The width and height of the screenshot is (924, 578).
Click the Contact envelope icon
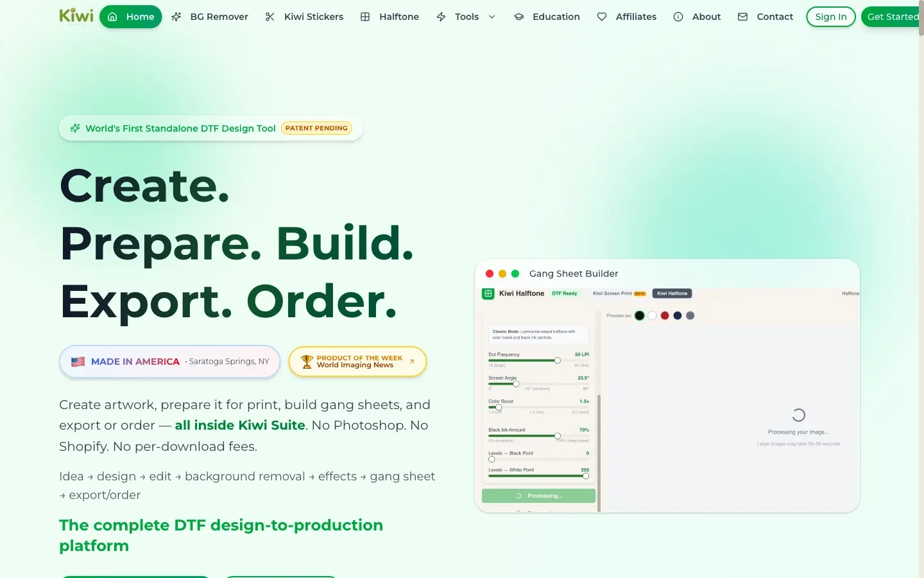point(743,17)
